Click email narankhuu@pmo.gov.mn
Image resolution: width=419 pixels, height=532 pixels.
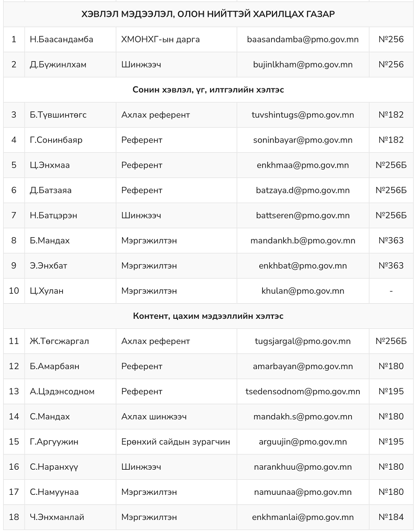click(x=303, y=467)
